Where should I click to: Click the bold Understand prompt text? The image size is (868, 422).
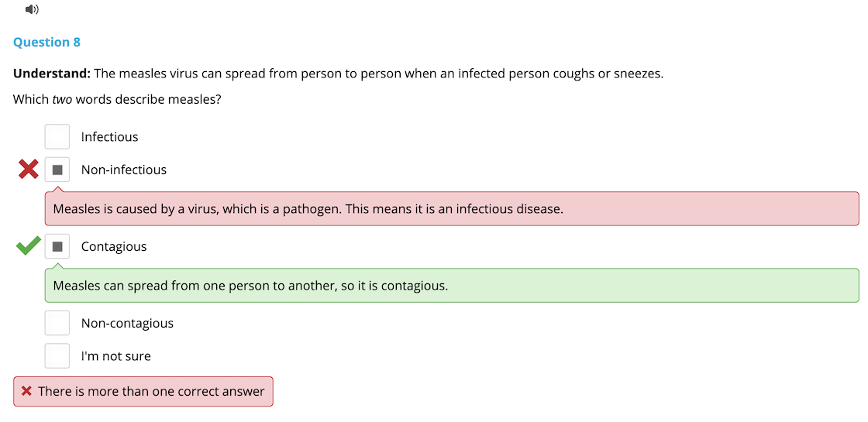[x=52, y=74]
